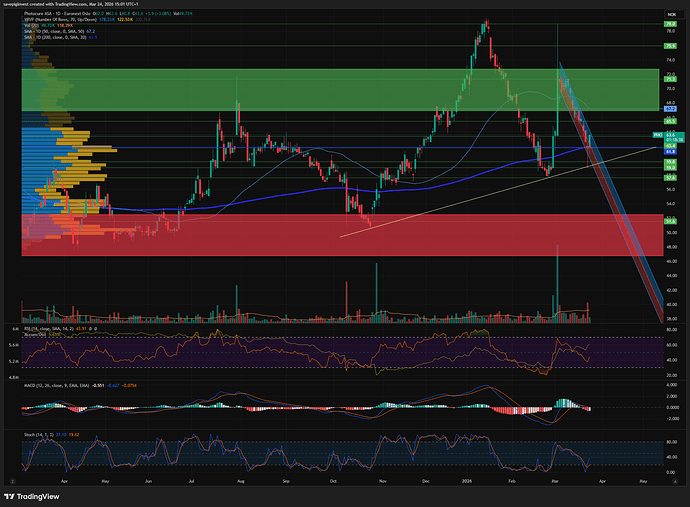The height and width of the screenshot is (507, 690).
Task: Click the 57.6 price level label
Action: point(670,178)
